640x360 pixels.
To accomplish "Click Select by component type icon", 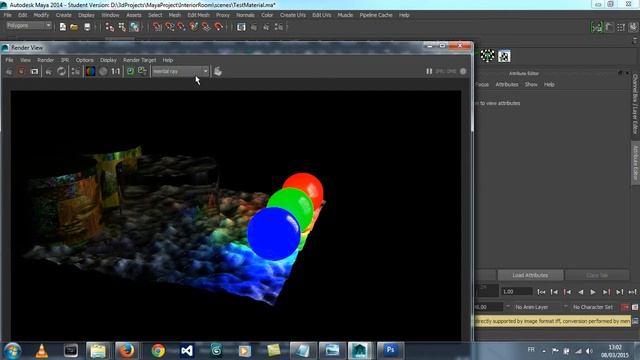I will (134, 27).
